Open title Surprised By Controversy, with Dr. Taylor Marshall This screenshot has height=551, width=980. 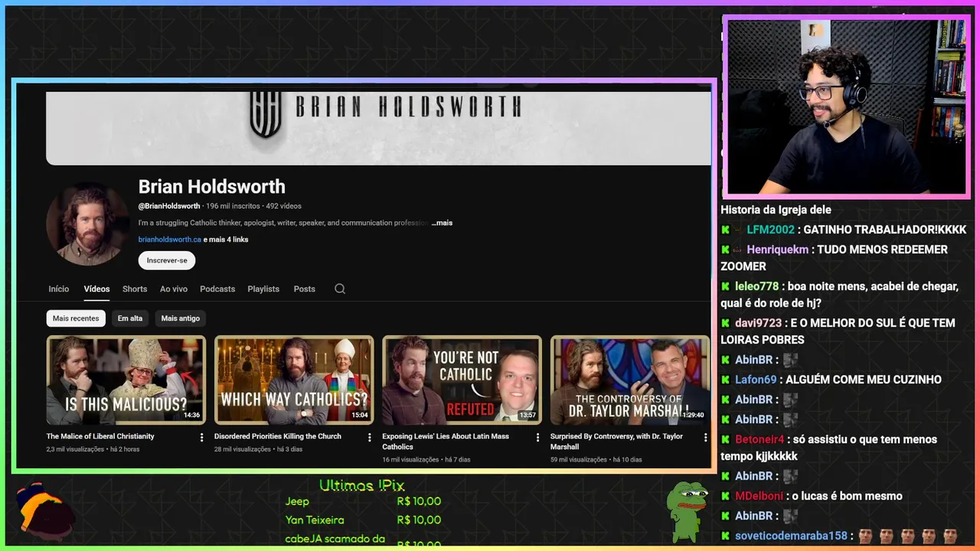point(616,442)
